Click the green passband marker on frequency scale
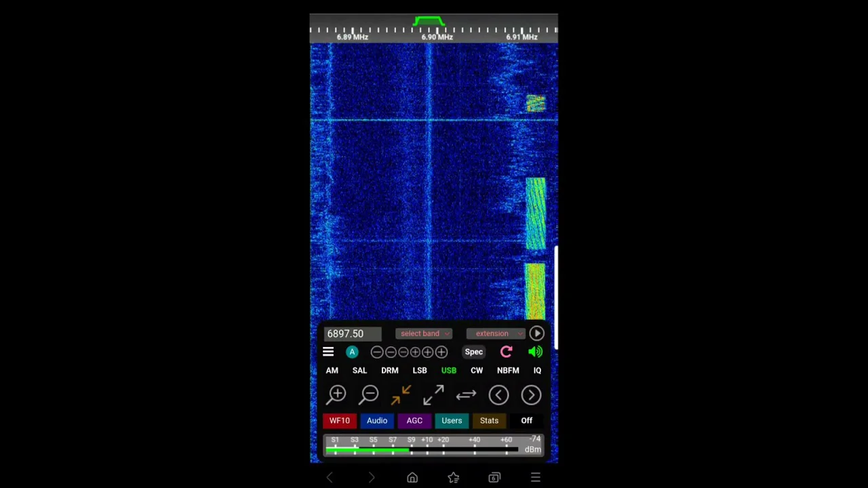This screenshot has height=488, width=868. click(x=429, y=22)
